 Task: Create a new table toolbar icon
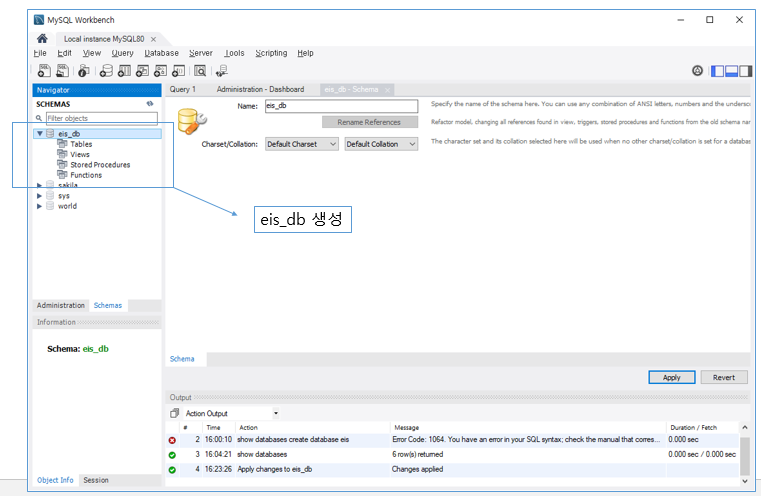click(x=124, y=71)
